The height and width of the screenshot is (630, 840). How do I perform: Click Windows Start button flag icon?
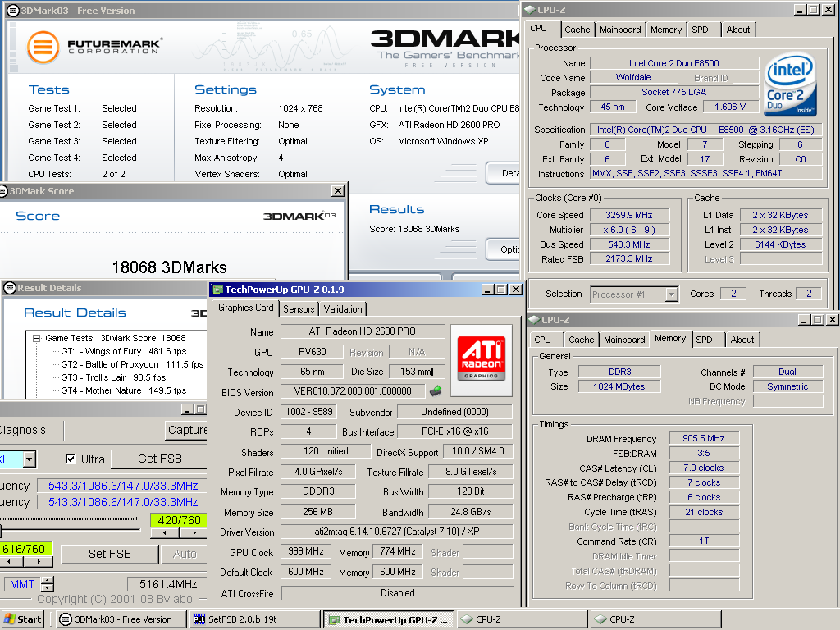pyautogui.click(x=10, y=619)
